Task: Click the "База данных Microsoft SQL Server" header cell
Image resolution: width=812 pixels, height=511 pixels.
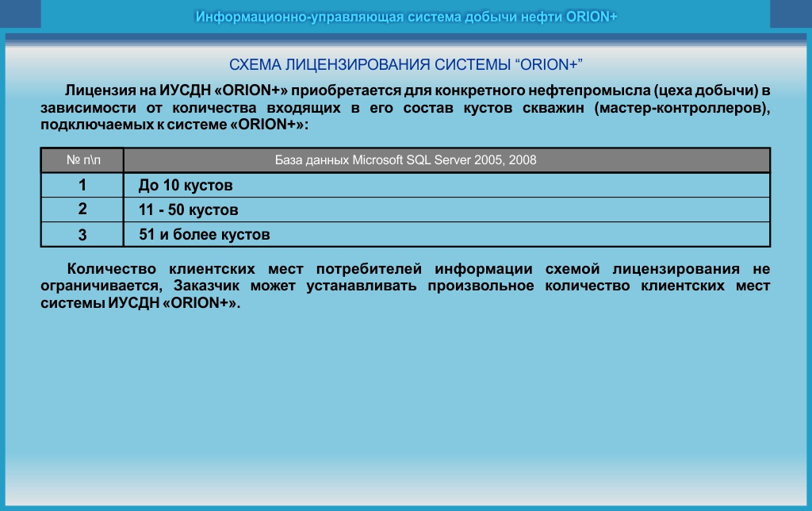Action: [405, 160]
